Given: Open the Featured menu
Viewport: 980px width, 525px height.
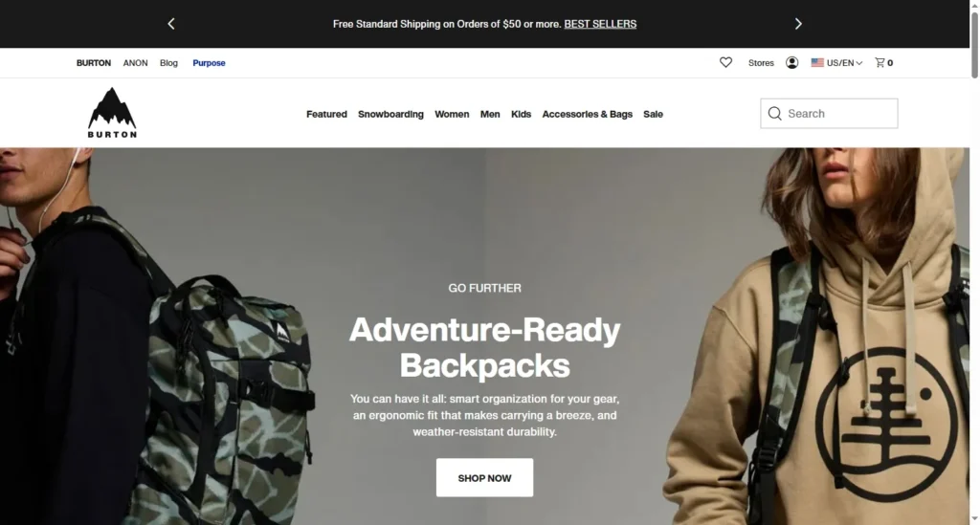Looking at the screenshot, I should tap(326, 114).
